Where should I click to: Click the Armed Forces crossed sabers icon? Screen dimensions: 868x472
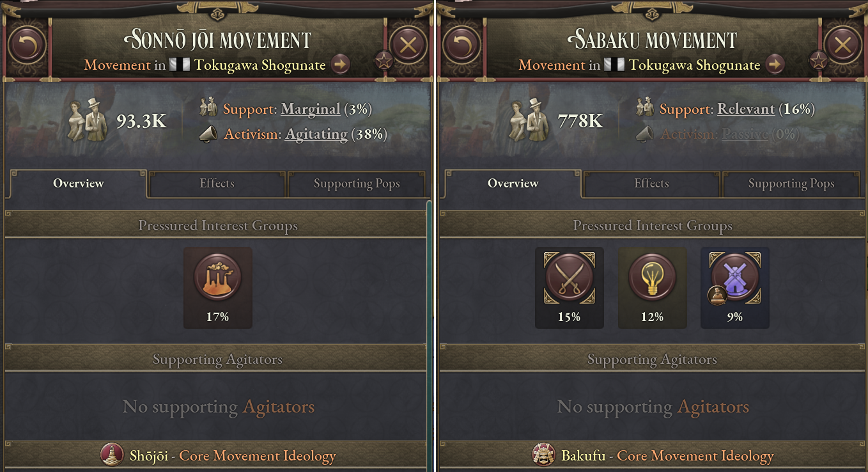(569, 279)
